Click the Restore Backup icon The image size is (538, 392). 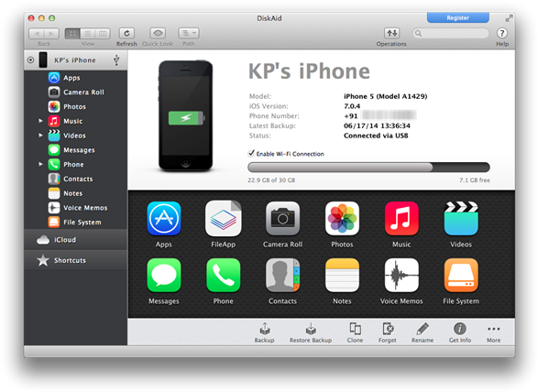pyautogui.click(x=311, y=329)
